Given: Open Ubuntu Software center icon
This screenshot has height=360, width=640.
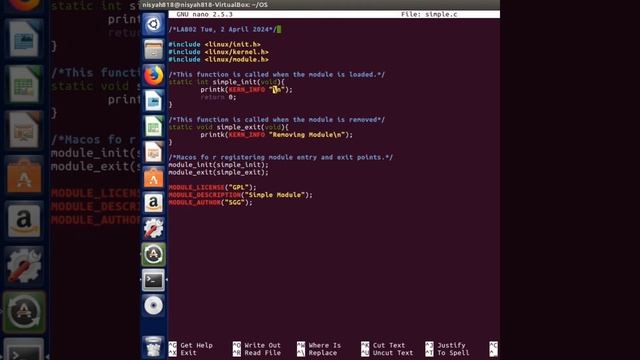Looking at the screenshot, I should coord(153,178).
